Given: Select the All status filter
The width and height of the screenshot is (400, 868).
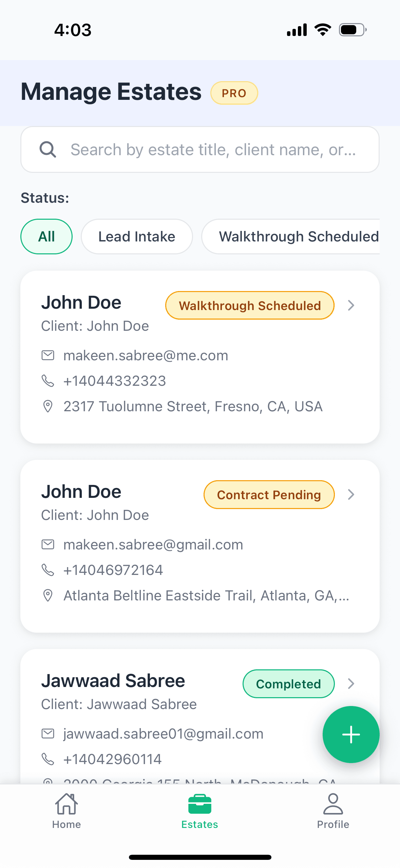Looking at the screenshot, I should tap(46, 237).
